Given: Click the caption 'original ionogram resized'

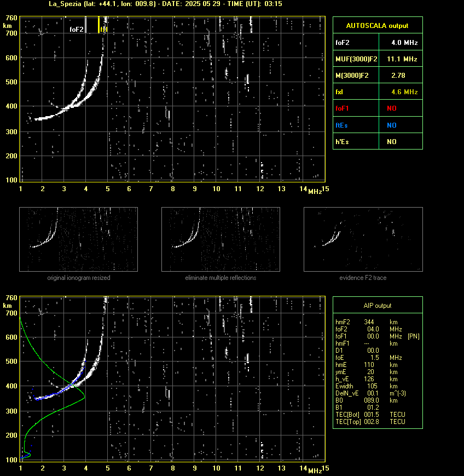Looking at the screenshot, I should pos(79,278).
